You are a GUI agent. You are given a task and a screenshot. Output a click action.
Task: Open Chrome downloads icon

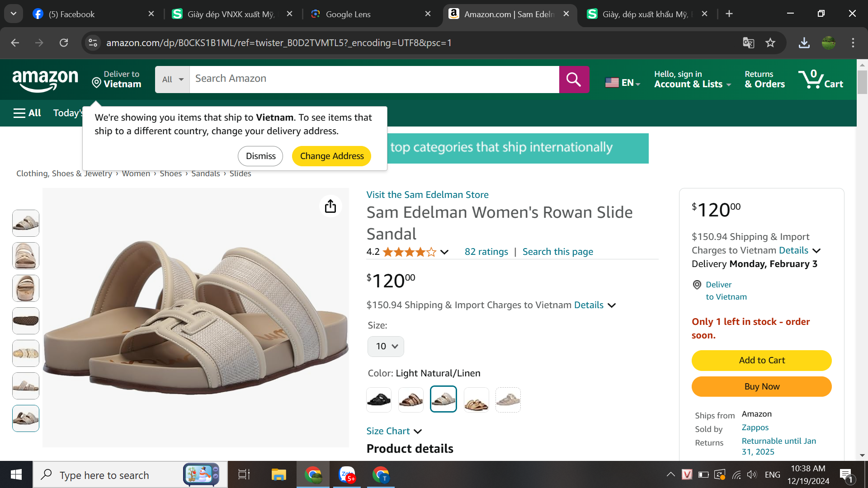(804, 42)
